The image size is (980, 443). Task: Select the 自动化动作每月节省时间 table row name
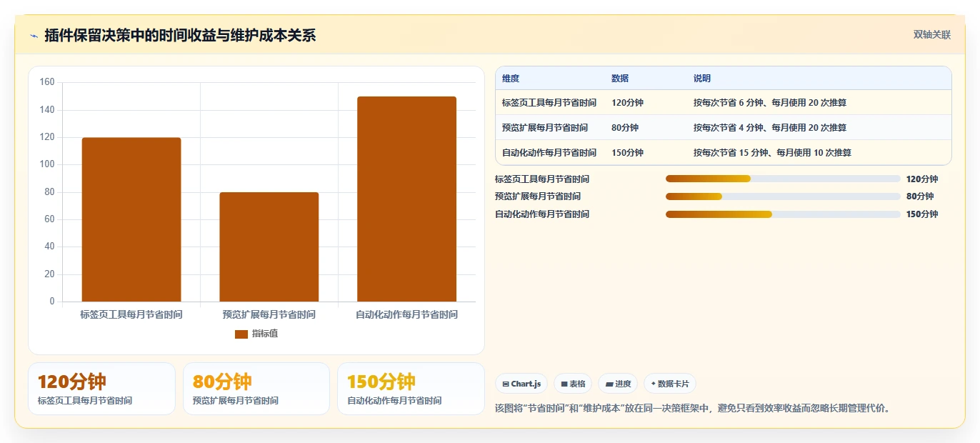(x=549, y=153)
